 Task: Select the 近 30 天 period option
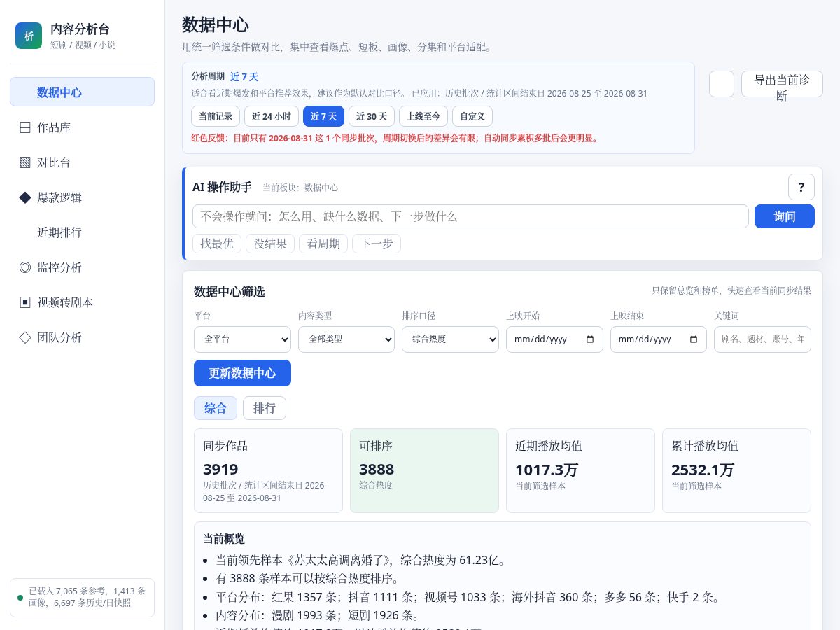[372, 116]
